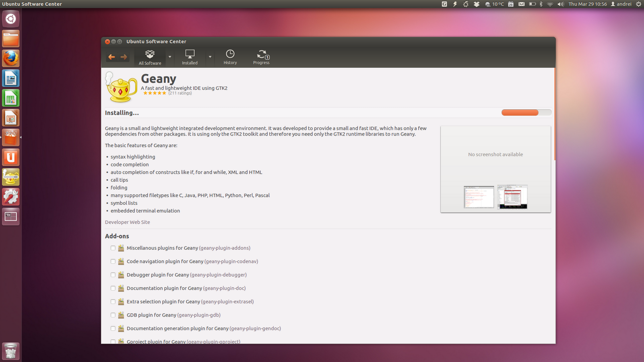Launch LibreOffice Calc from launcher
Screen dimensions: 644x362
pos(11,98)
